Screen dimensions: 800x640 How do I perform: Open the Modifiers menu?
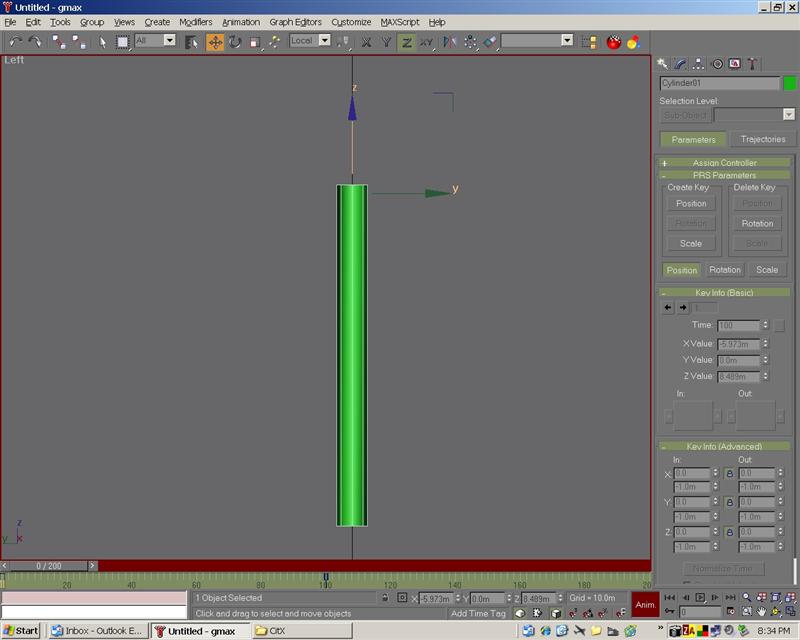pyautogui.click(x=195, y=22)
